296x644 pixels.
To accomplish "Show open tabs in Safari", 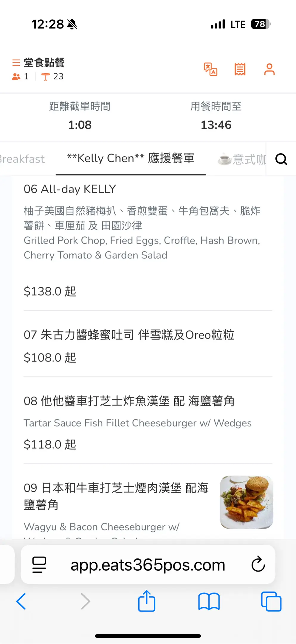I will point(271,601).
